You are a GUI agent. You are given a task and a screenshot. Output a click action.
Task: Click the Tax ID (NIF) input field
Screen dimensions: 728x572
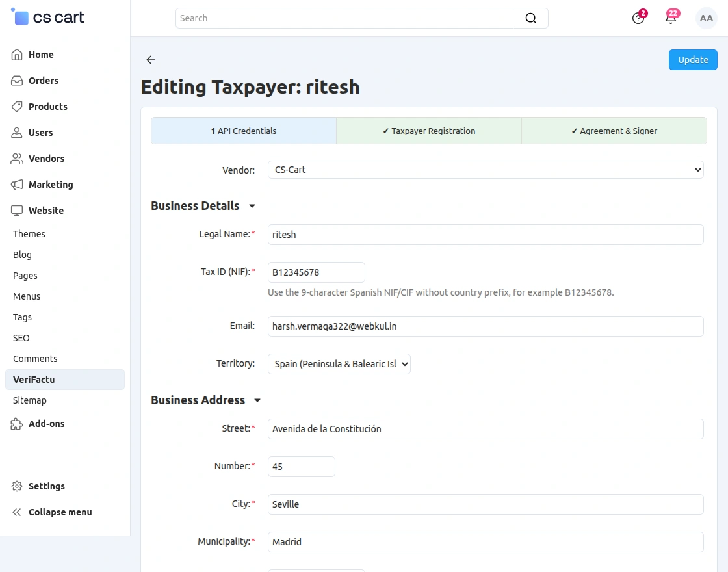(x=316, y=272)
